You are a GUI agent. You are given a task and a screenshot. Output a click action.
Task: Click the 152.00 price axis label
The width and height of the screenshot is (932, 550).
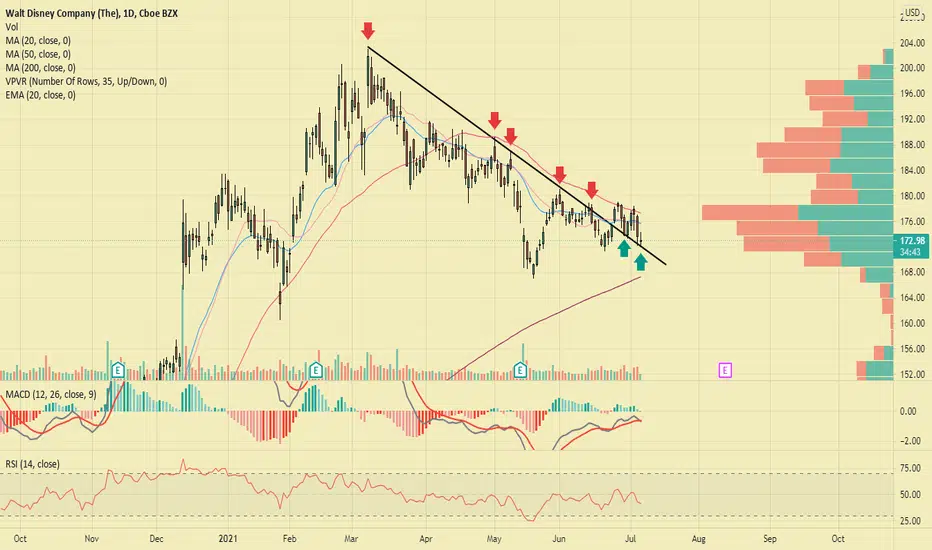click(x=912, y=375)
